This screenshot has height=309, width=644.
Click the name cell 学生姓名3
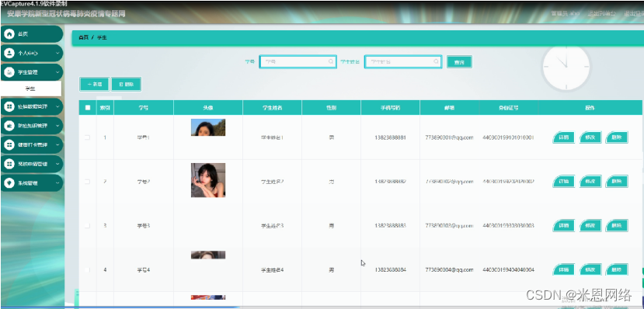tap(273, 226)
